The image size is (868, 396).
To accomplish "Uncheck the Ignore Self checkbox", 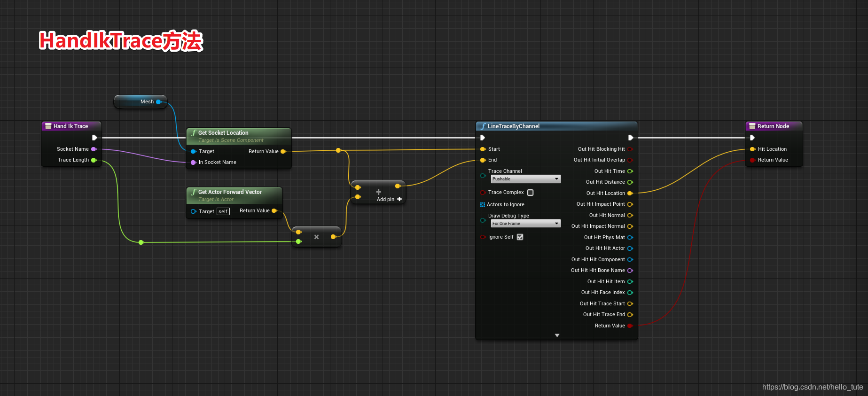I will pos(520,237).
